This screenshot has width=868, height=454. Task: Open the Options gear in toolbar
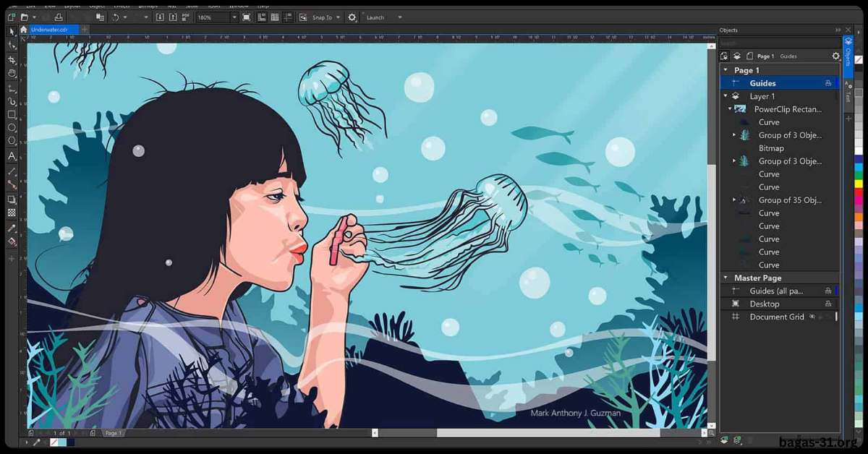(x=352, y=17)
